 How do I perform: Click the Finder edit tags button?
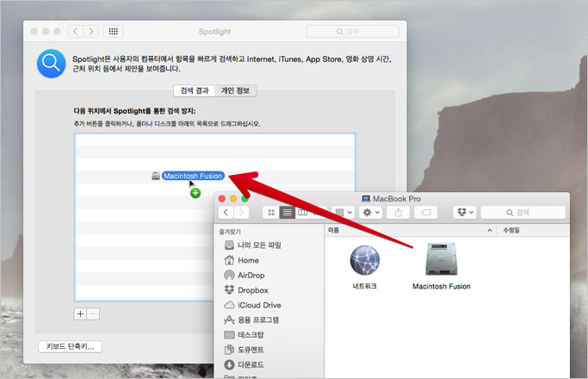coord(426,213)
